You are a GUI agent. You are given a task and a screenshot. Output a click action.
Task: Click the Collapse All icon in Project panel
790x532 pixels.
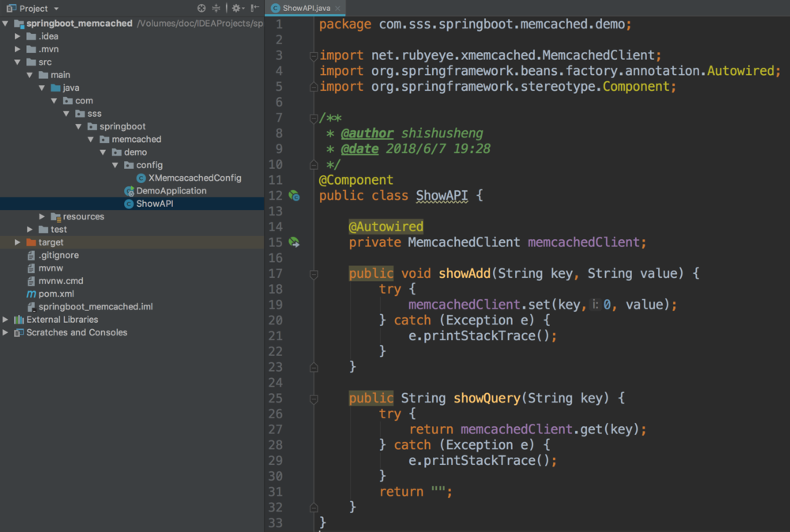click(x=216, y=8)
